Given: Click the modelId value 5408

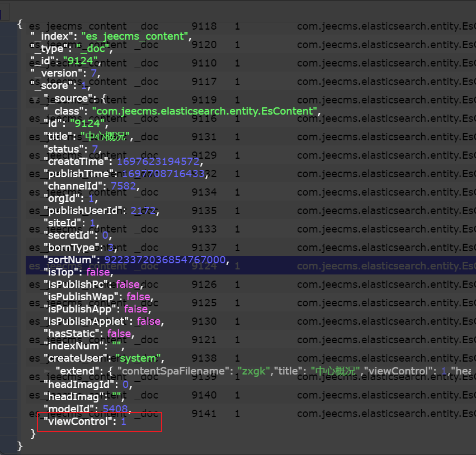Looking at the screenshot, I should pyautogui.click(x=115, y=409).
